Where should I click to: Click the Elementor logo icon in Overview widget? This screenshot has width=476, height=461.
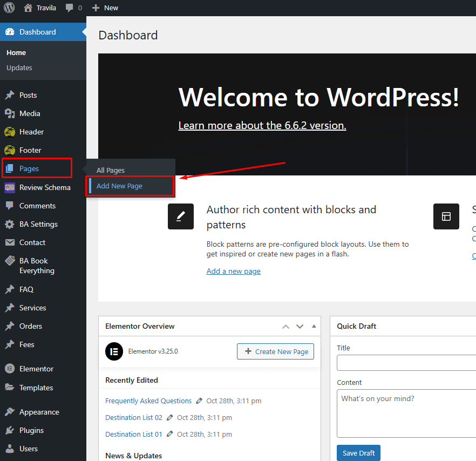tap(113, 351)
